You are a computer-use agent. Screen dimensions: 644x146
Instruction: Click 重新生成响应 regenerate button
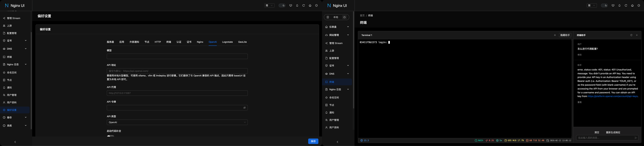(x=613, y=133)
